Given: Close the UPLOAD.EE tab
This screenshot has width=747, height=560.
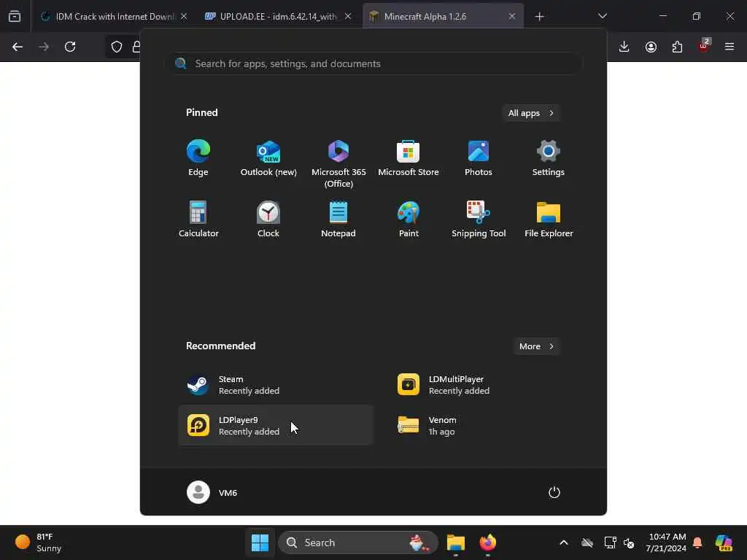Looking at the screenshot, I should pyautogui.click(x=348, y=16).
